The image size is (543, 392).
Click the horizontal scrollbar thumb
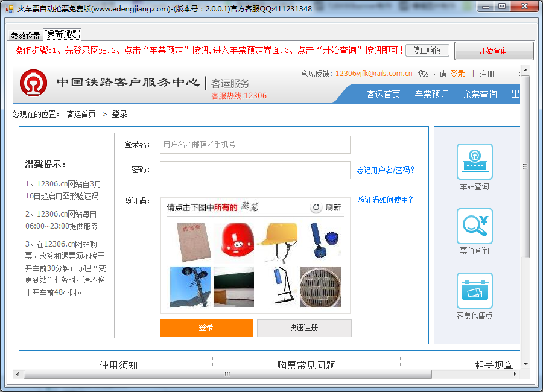click(x=227, y=374)
